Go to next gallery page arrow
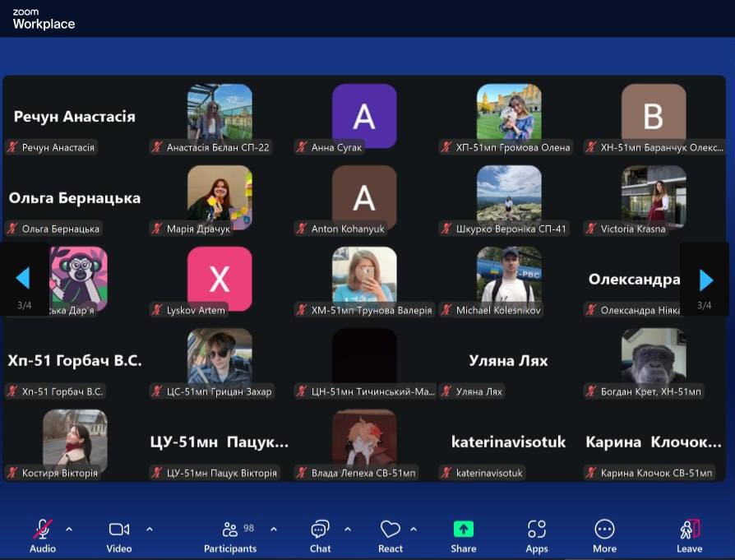Viewport: 735px width, 560px height. pos(705,280)
